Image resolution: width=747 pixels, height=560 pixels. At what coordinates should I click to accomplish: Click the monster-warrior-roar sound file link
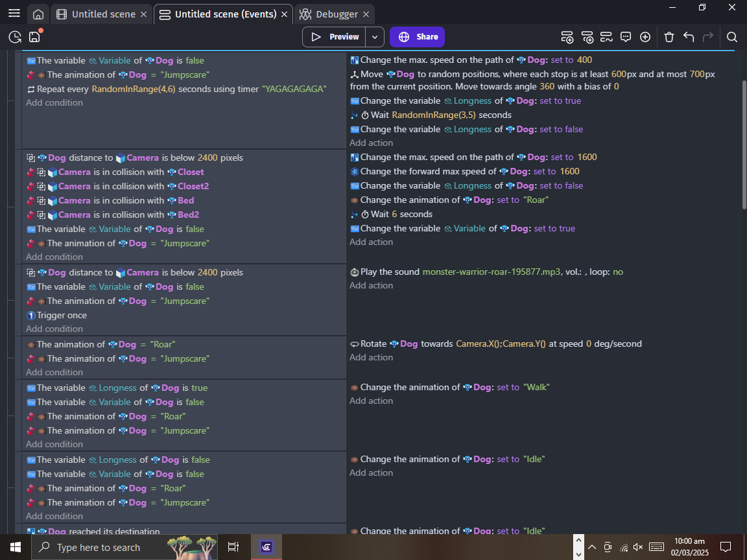point(490,272)
